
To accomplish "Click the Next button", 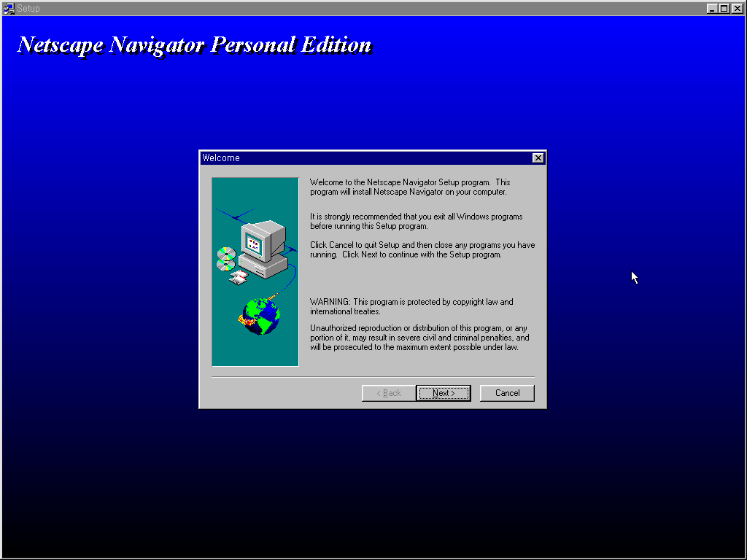I will (x=443, y=393).
